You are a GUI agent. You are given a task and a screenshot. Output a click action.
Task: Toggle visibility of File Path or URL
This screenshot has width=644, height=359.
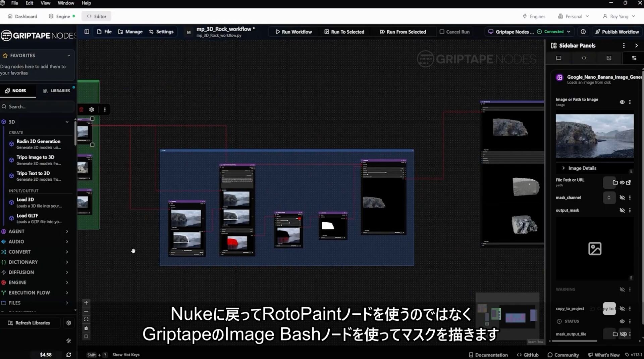(622, 182)
